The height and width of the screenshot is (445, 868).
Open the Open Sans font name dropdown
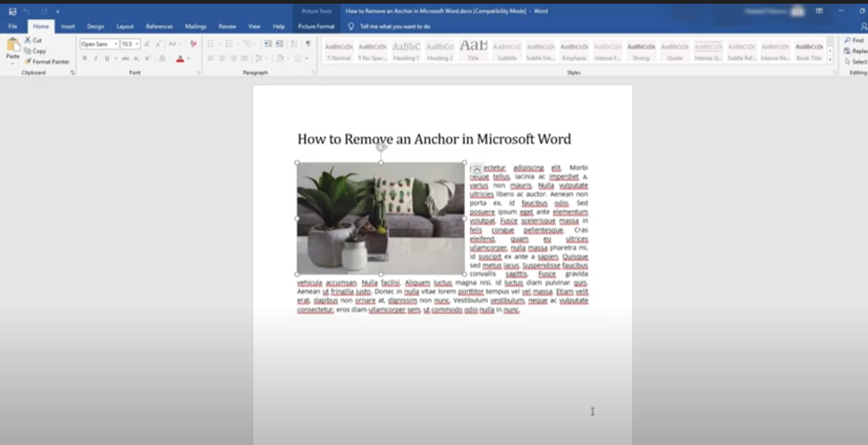tap(116, 44)
